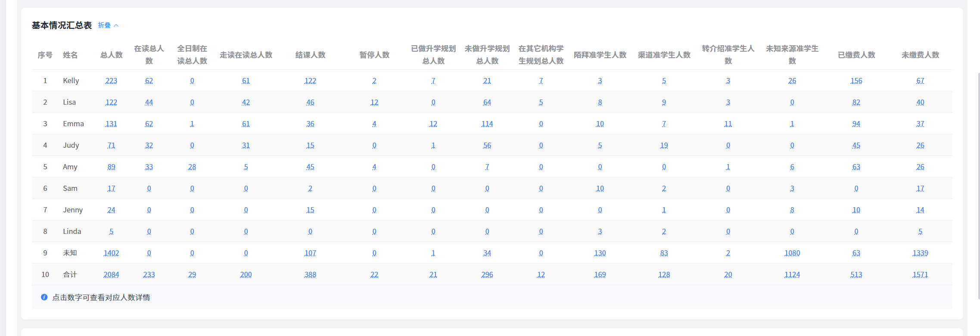Open Judy's 未做升学规划 value 56
This screenshot has width=980, height=336.
pyautogui.click(x=487, y=145)
